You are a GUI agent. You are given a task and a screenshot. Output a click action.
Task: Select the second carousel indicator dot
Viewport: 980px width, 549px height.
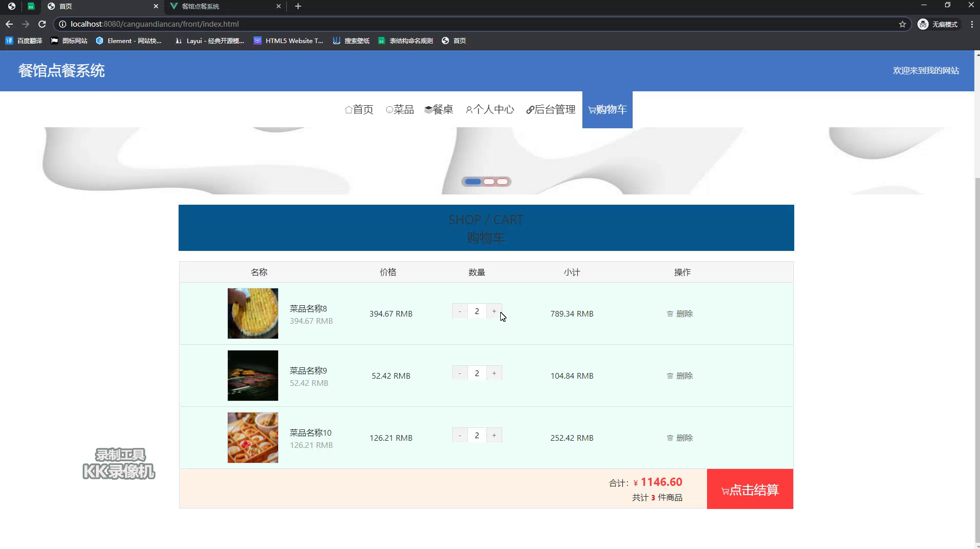tap(489, 182)
